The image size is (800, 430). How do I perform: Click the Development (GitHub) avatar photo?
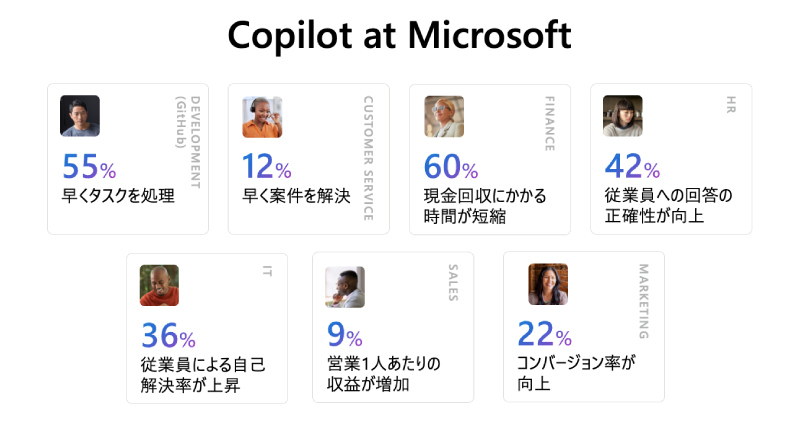(80, 116)
